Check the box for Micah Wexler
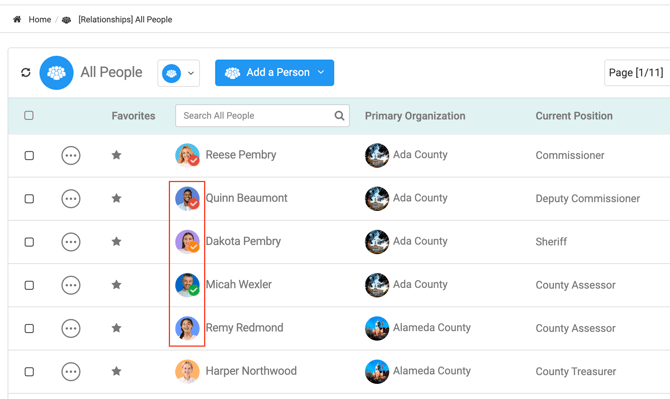 (x=29, y=285)
